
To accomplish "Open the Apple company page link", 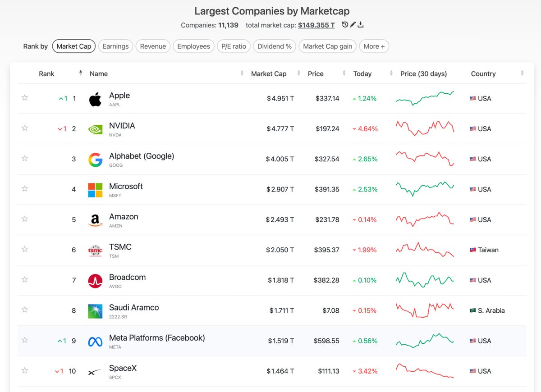I will point(119,96).
